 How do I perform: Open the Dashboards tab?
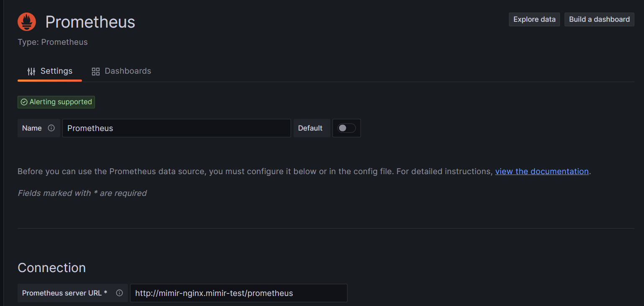[121, 71]
